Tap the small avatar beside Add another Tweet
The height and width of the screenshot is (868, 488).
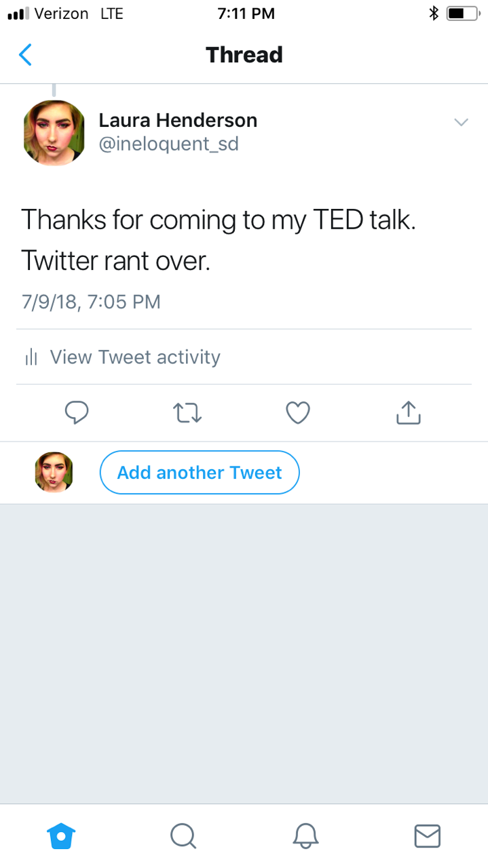pyautogui.click(x=54, y=473)
